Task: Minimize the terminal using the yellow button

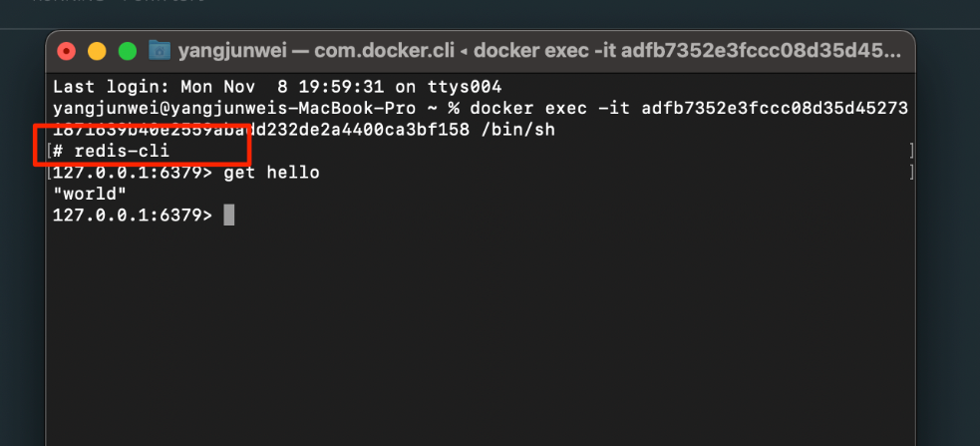Action: pyautogui.click(x=97, y=51)
